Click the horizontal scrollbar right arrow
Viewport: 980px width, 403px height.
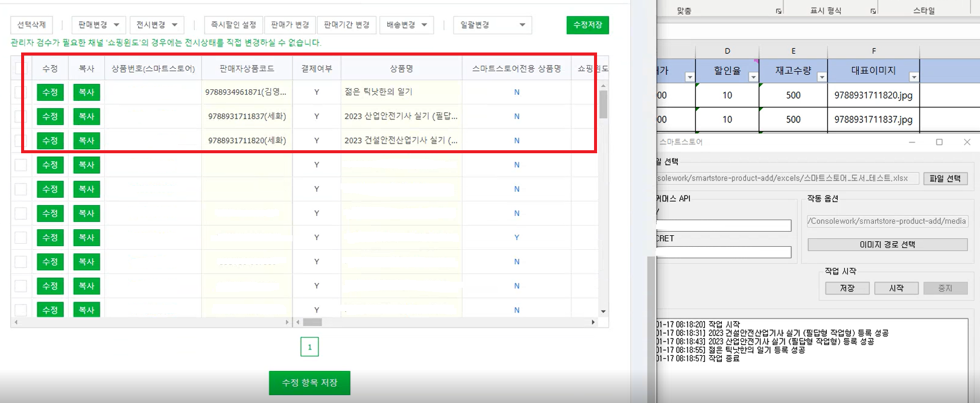pyautogui.click(x=593, y=322)
